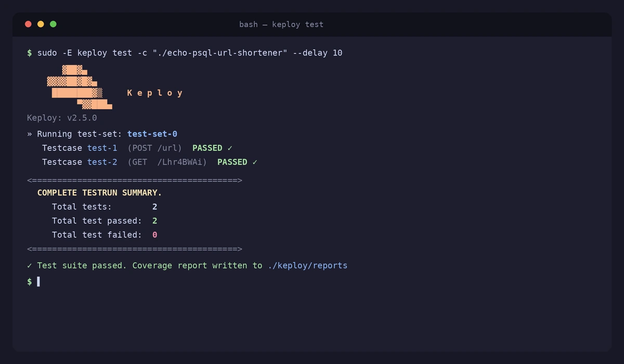Click the red close window dot

coord(28,24)
